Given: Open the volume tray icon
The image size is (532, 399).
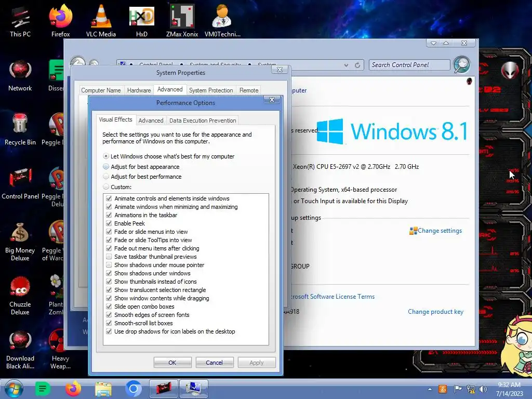Looking at the screenshot, I should click(483, 389).
